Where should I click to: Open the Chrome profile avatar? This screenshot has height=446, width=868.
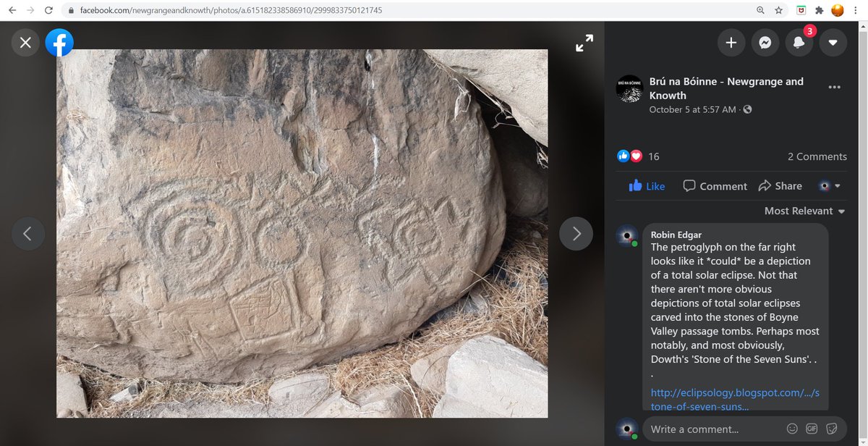click(838, 11)
